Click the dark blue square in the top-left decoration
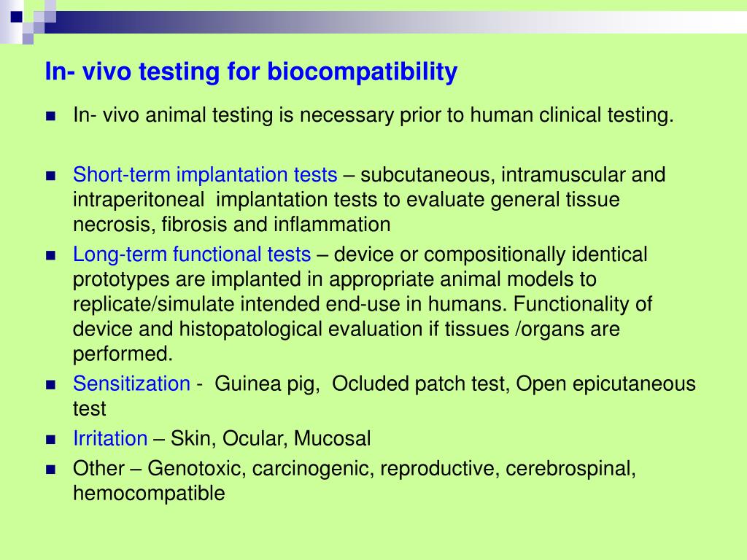Screen dimensions: 747x560 17,17
